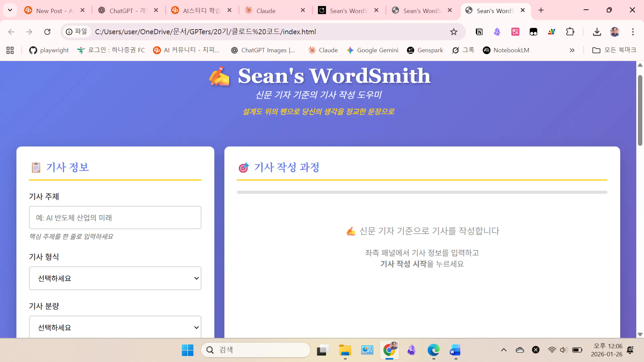This screenshot has width=644, height=362.
Task: Reload the current page
Action: (x=47, y=32)
